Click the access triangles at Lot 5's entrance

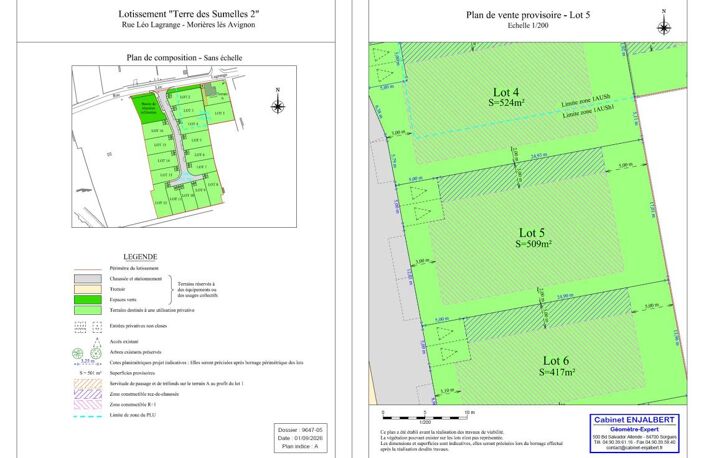coord(421,203)
